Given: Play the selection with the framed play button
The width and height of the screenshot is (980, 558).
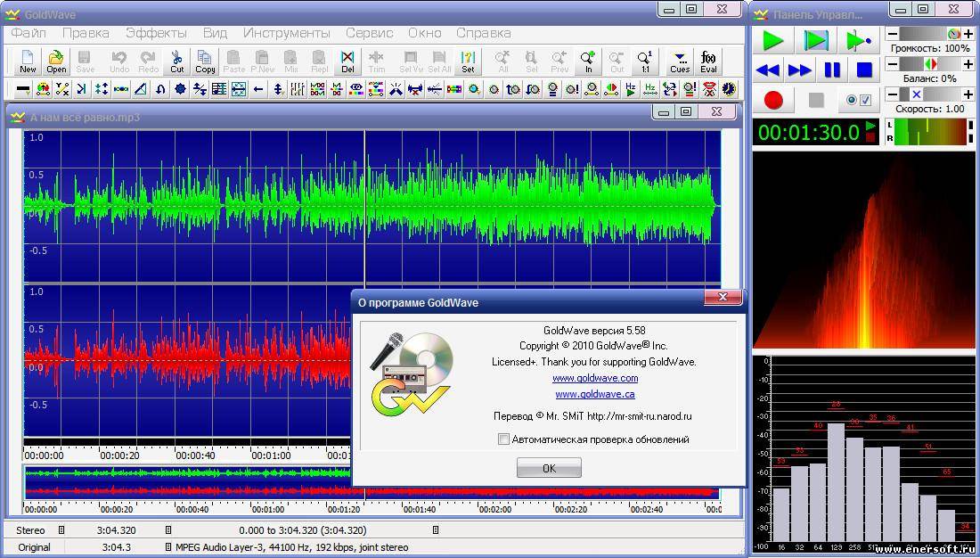Looking at the screenshot, I should click(x=816, y=41).
